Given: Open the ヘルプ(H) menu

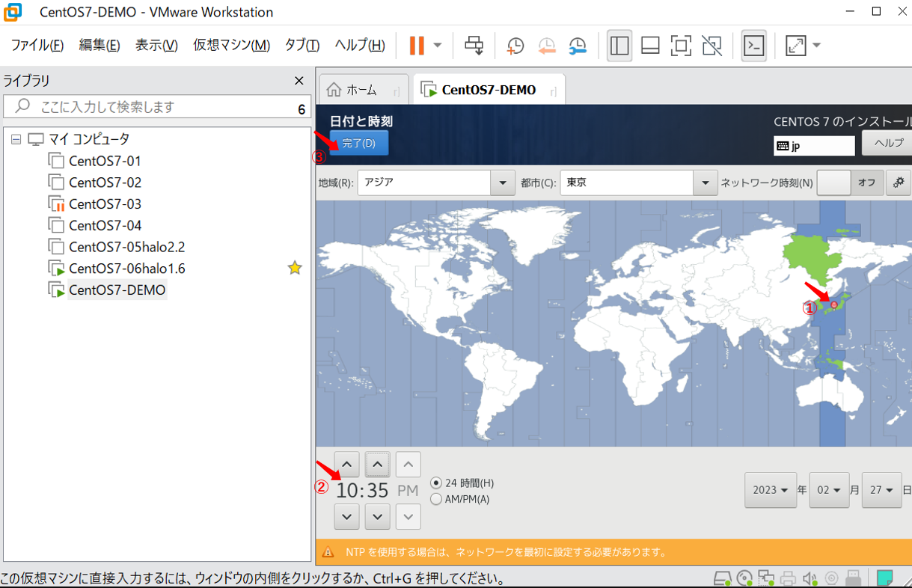Looking at the screenshot, I should [x=360, y=46].
